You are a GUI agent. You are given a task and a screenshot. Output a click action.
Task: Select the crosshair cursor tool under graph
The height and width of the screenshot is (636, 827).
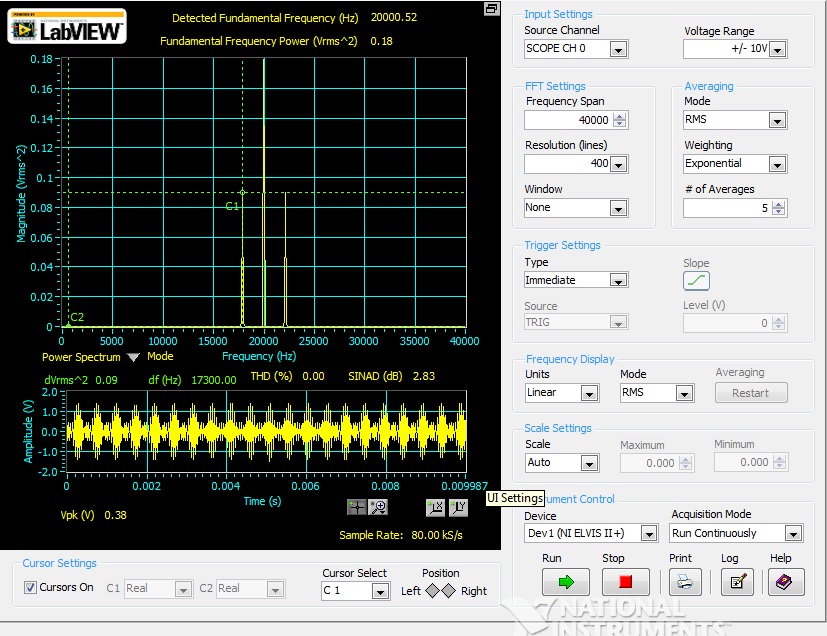point(357,508)
